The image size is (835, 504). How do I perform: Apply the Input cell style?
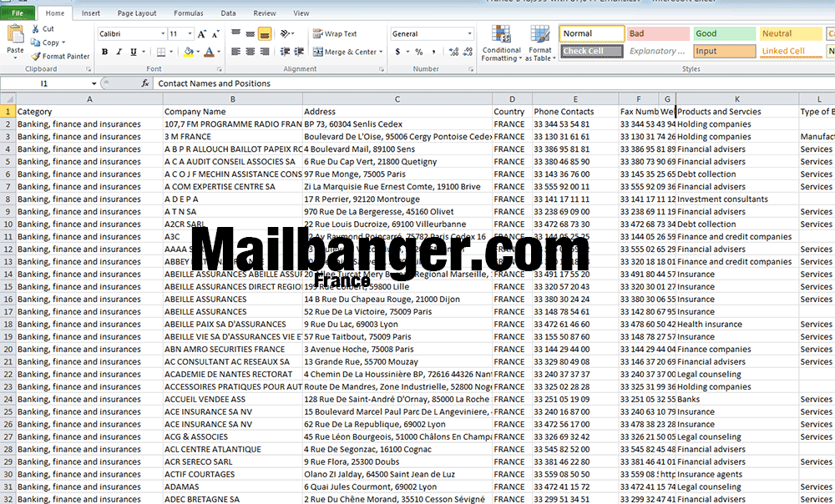(724, 51)
